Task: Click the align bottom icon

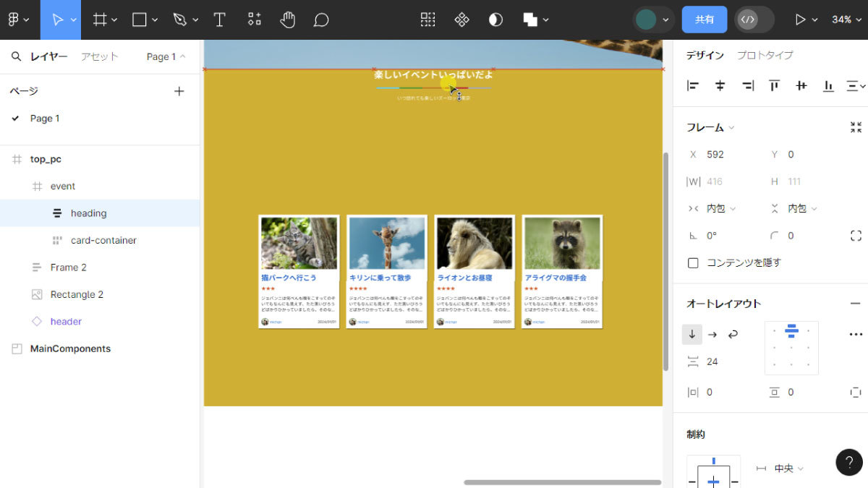Action: (828, 85)
